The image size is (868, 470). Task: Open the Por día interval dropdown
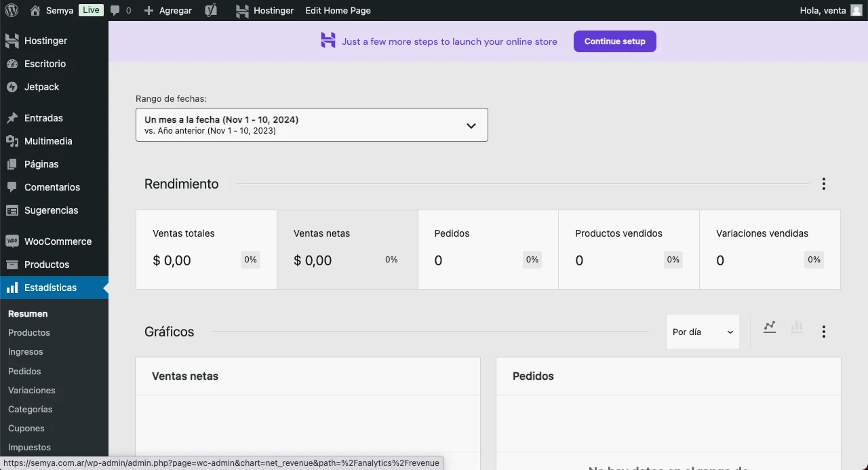[x=703, y=332]
